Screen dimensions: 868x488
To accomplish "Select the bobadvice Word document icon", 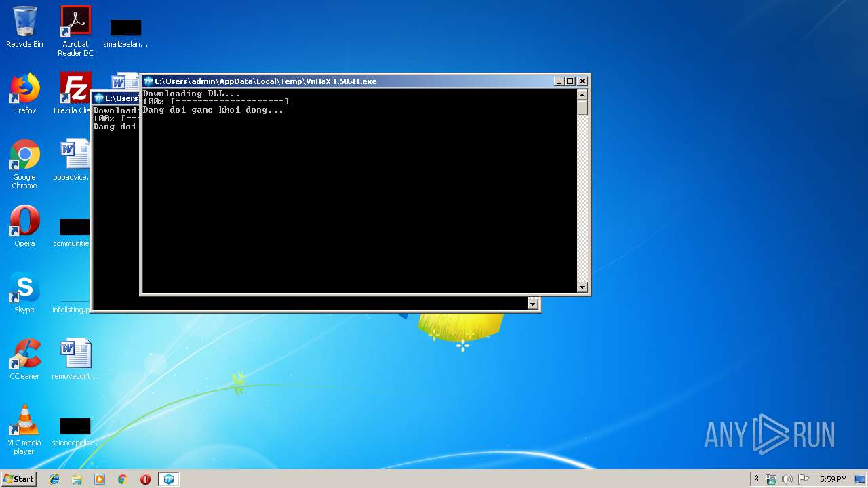I will (x=75, y=160).
